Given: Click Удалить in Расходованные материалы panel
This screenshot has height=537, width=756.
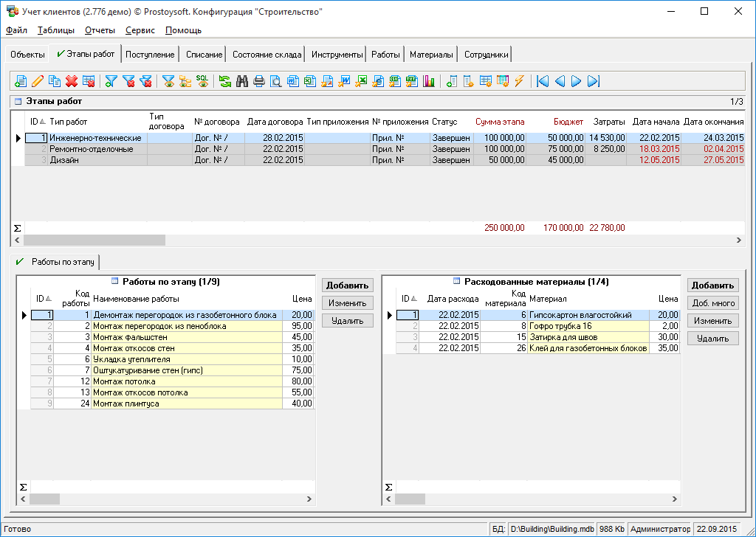Looking at the screenshot, I should (x=712, y=339).
